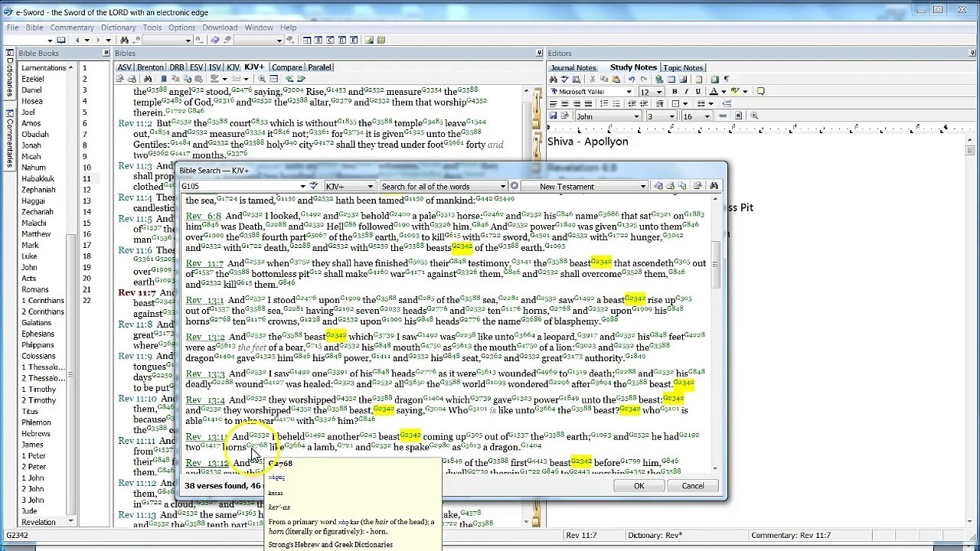Open the Tools menu
The image size is (980, 551).
coord(152,28)
